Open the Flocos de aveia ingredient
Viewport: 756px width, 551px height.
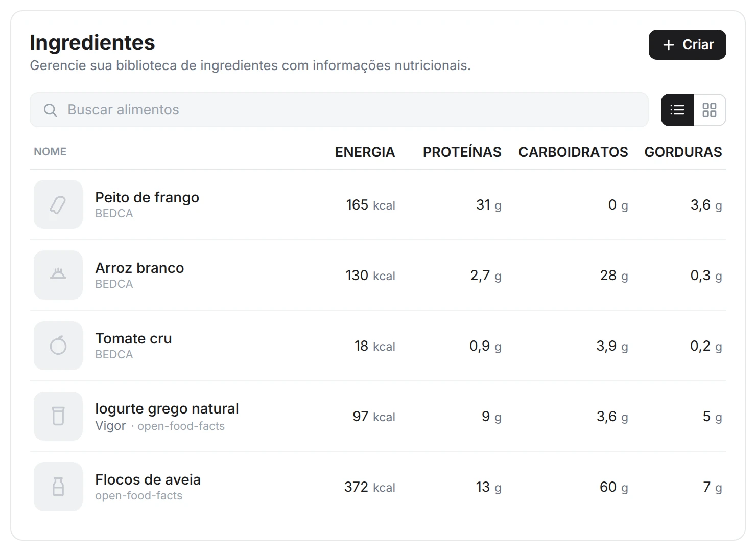tap(378, 487)
